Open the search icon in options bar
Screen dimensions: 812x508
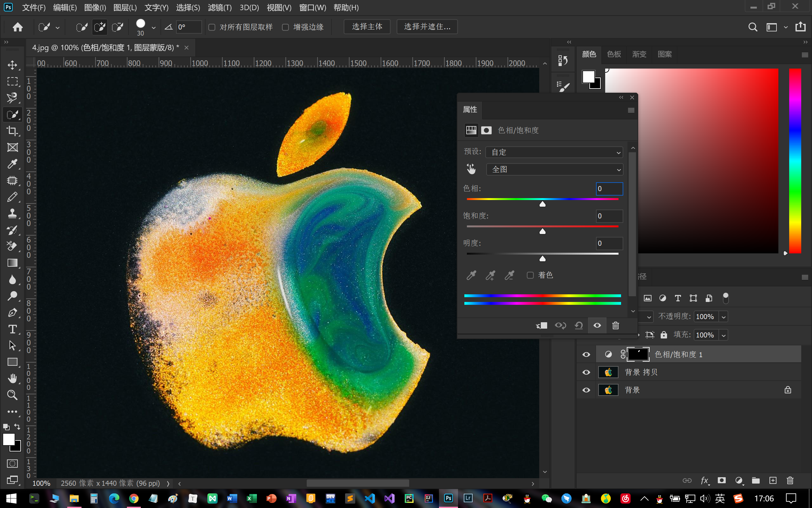(x=753, y=27)
